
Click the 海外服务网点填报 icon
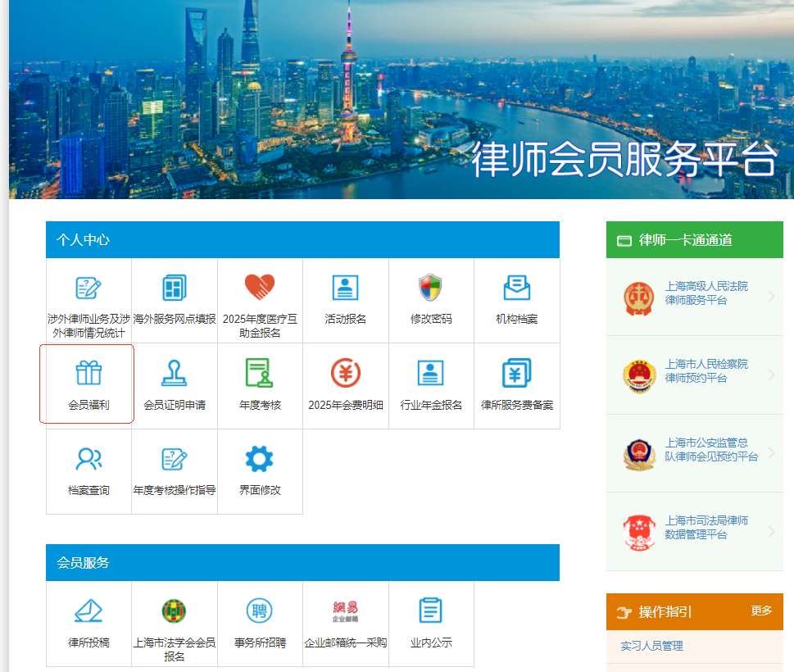click(x=175, y=288)
